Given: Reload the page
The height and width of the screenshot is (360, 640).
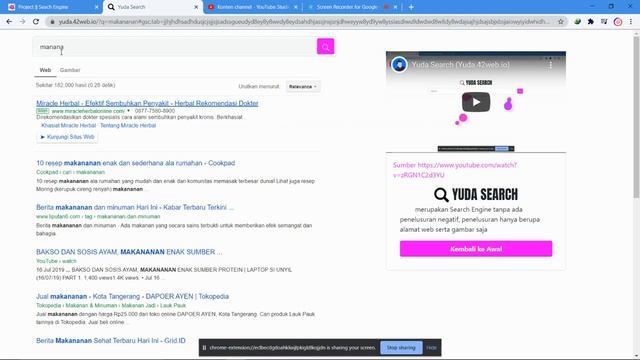Looking at the screenshot, I should (36, 22).
